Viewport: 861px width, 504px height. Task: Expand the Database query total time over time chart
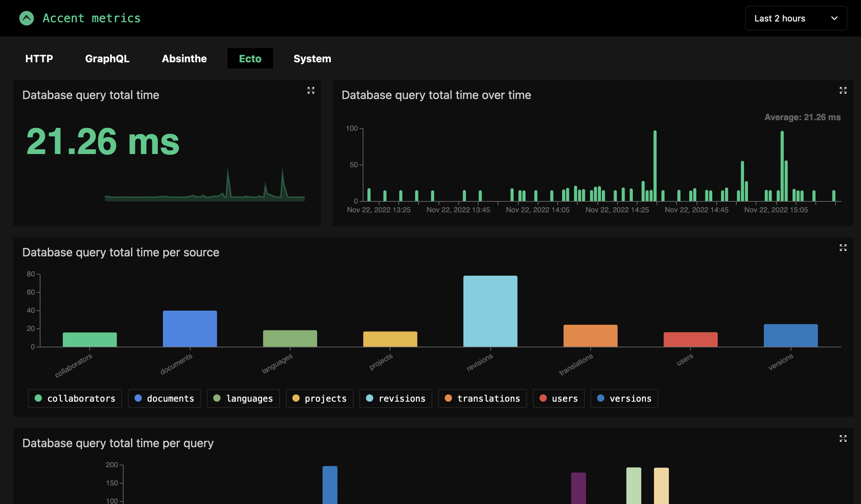[x=843, y=90]
